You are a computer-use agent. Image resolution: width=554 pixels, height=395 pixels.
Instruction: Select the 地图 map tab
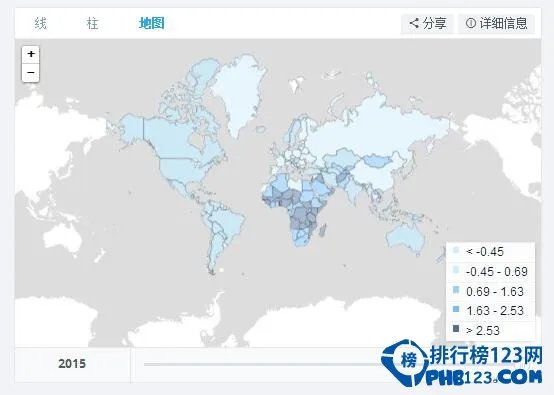click(x=152, y=23)
